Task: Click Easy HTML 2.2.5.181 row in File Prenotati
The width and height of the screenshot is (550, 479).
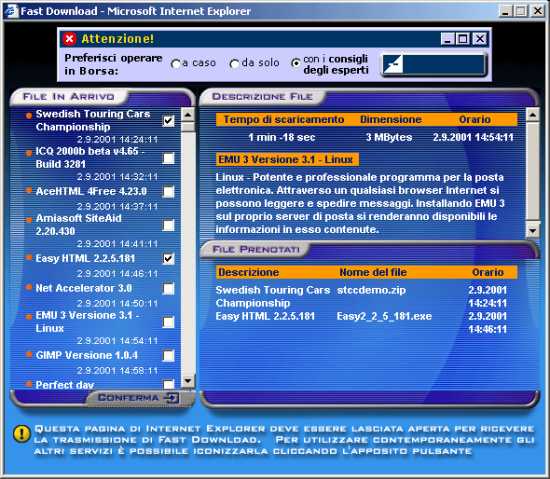Action: [x=361, y=323]
